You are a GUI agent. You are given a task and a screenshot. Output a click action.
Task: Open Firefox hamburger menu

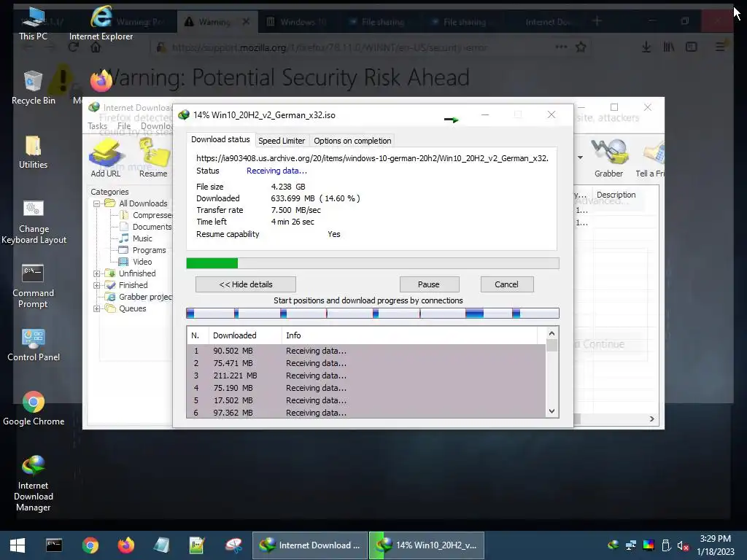point(720,47)
